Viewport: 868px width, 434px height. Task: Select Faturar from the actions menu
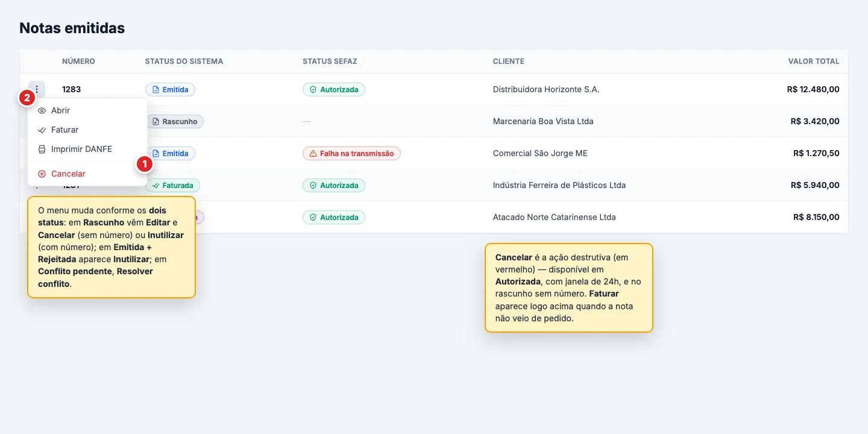[x=87, y=130]
